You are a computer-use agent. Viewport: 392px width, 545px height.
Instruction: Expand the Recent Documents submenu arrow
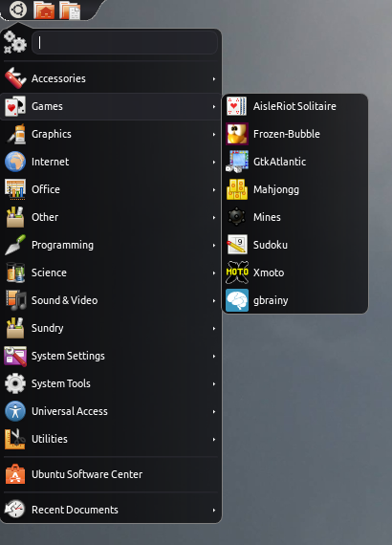tap(214, 511)
